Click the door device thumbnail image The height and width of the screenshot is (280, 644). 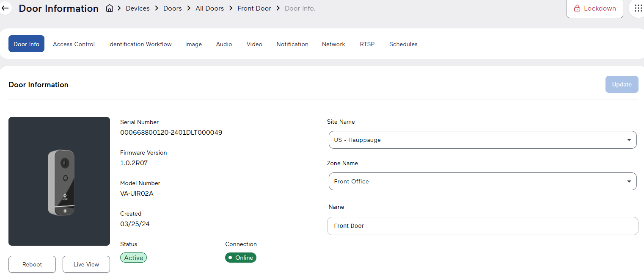[59, 181]
